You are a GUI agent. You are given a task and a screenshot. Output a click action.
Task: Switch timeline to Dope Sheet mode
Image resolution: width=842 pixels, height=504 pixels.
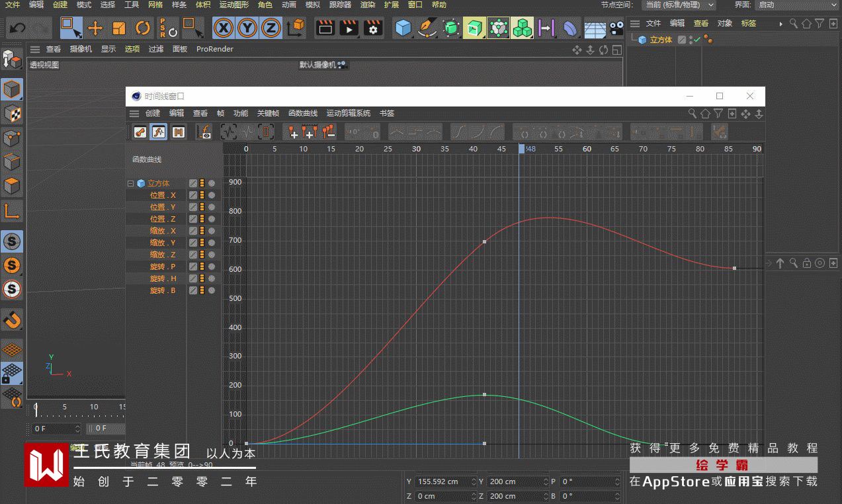pos(140,132)
